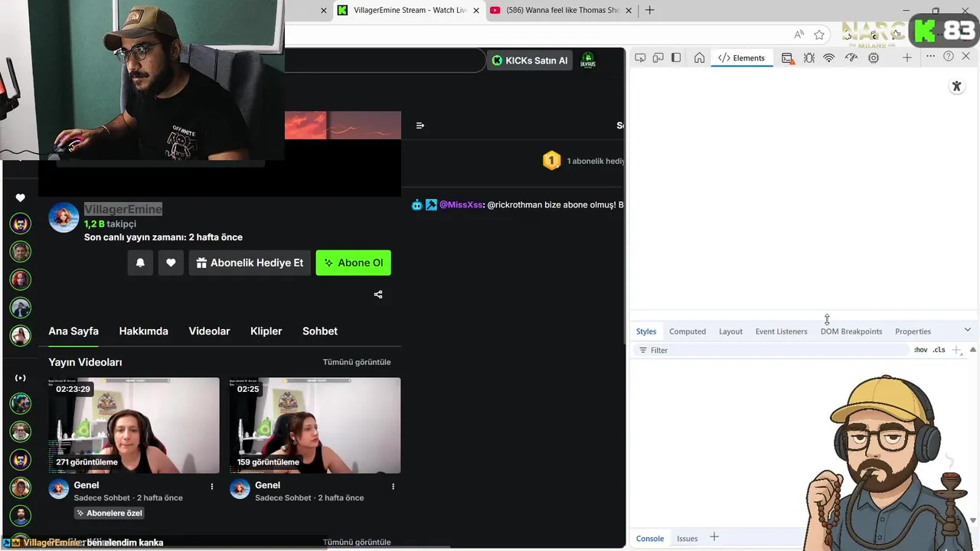Viewport: 980px width, 551px height.
Task: Open the user profile avatar in Kick header
Action: 588,60
